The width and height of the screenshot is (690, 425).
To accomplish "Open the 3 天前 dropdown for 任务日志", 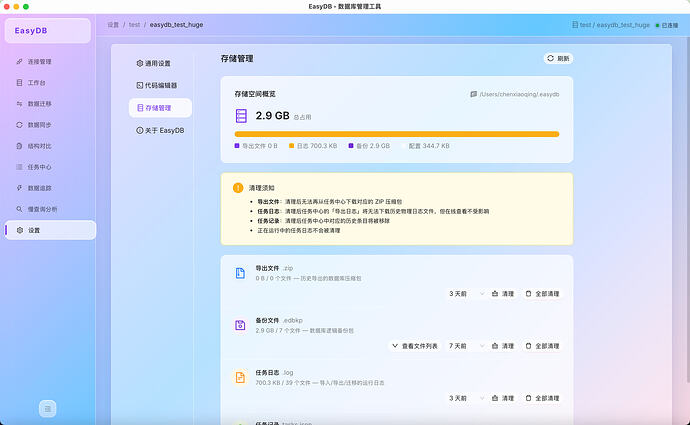I will (x=466, y=398).
